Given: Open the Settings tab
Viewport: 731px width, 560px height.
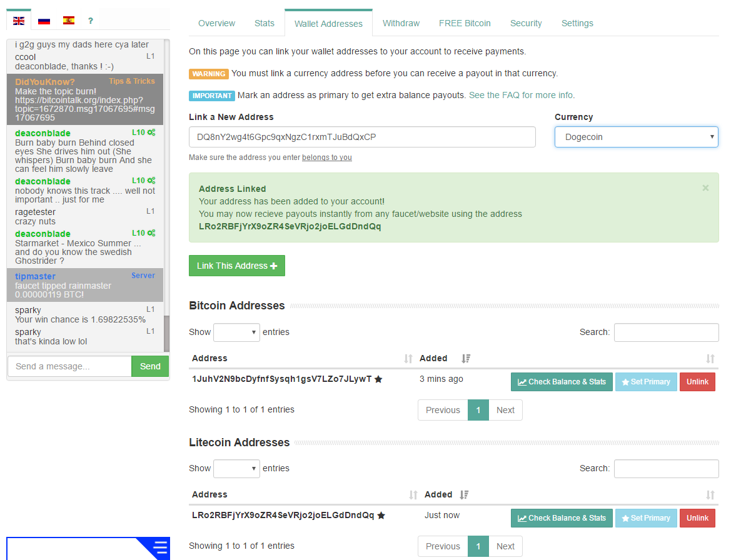Looking at the screenshot, I should click(x=577, y=23).
